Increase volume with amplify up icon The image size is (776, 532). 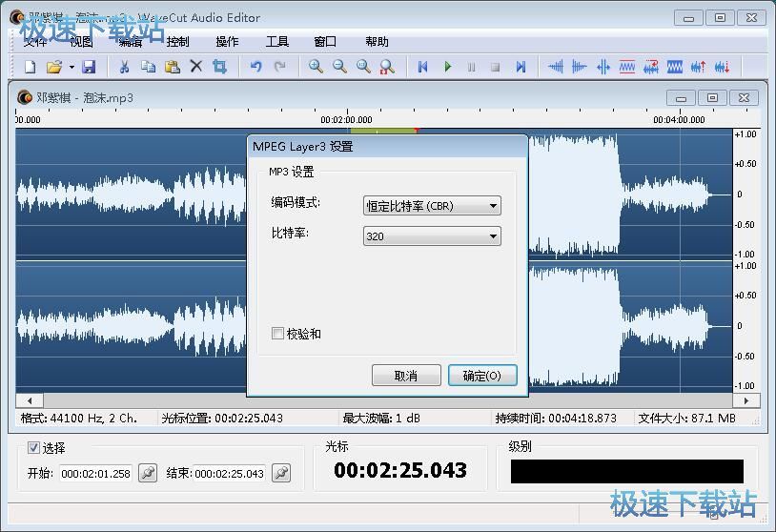[x=698, y=67]
